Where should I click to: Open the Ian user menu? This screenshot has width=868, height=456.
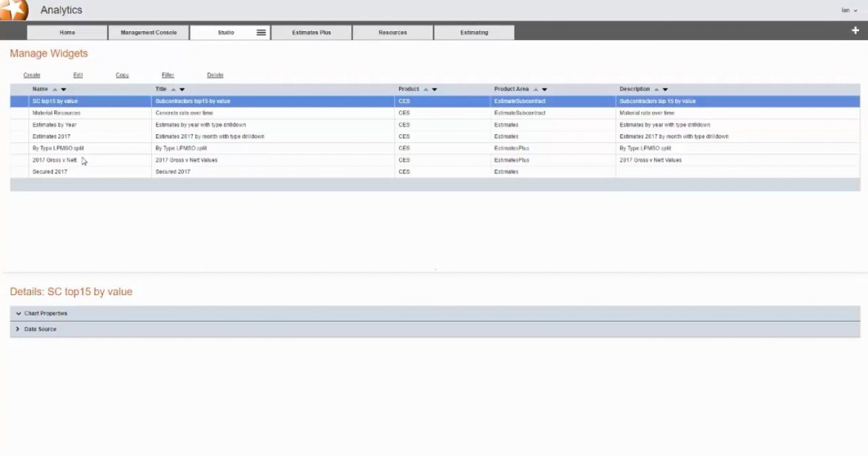[x=849, y=10]
